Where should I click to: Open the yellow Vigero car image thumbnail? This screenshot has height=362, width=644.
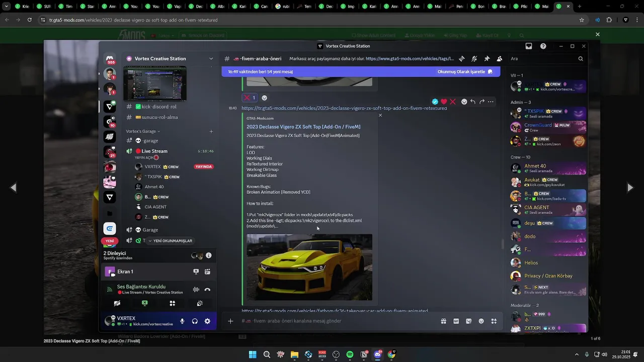click(x=309, y=267)
